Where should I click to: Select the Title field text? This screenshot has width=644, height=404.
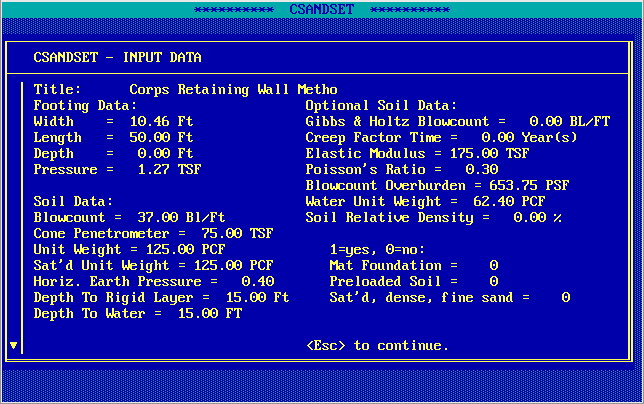(233, 89)
